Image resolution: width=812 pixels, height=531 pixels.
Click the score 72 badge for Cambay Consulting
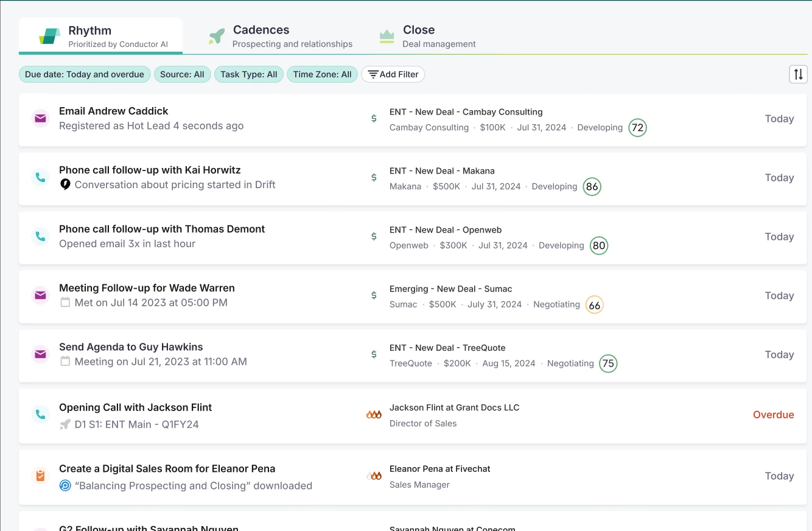point(637,127)
